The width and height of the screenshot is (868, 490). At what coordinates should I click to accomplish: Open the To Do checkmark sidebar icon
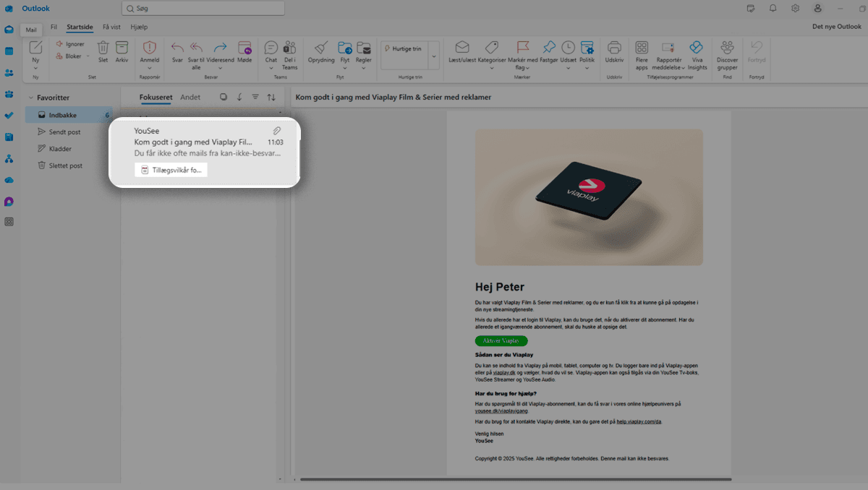click(9, 116)
